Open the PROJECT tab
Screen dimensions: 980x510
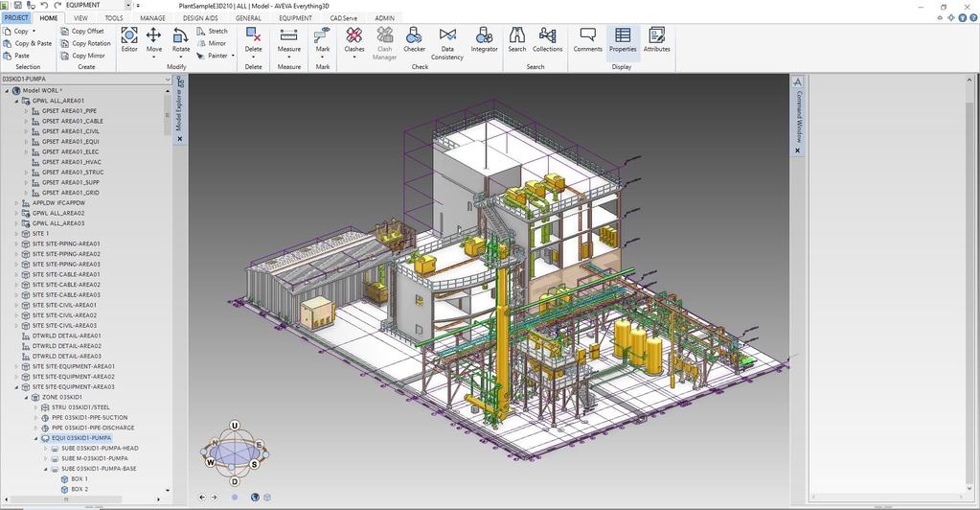tap(16, 17)
